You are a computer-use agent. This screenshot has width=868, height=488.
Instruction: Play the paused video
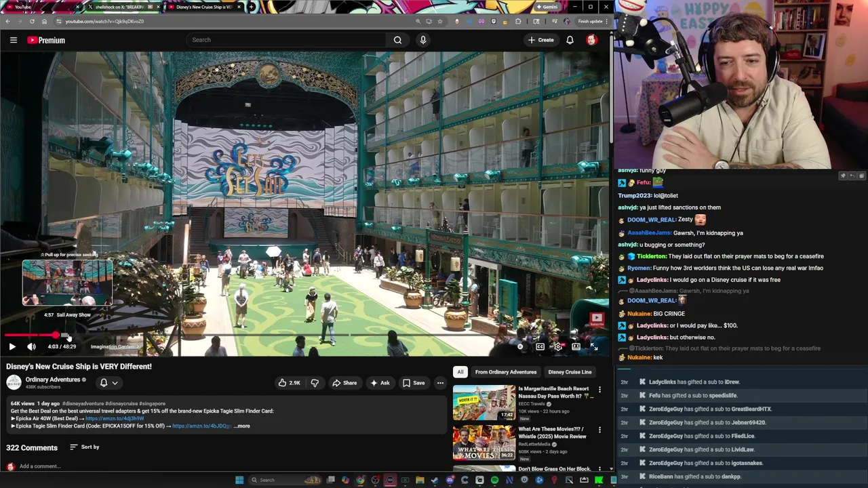12,346
